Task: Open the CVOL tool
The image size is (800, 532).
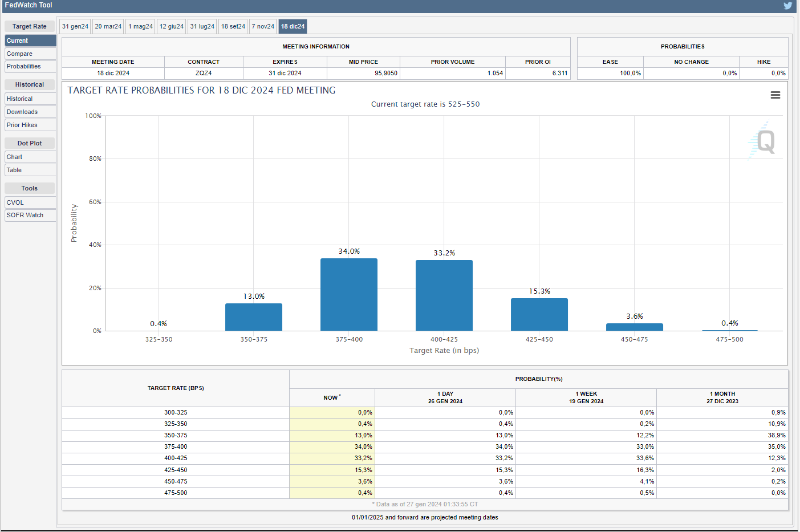Action: coord(30,202)
